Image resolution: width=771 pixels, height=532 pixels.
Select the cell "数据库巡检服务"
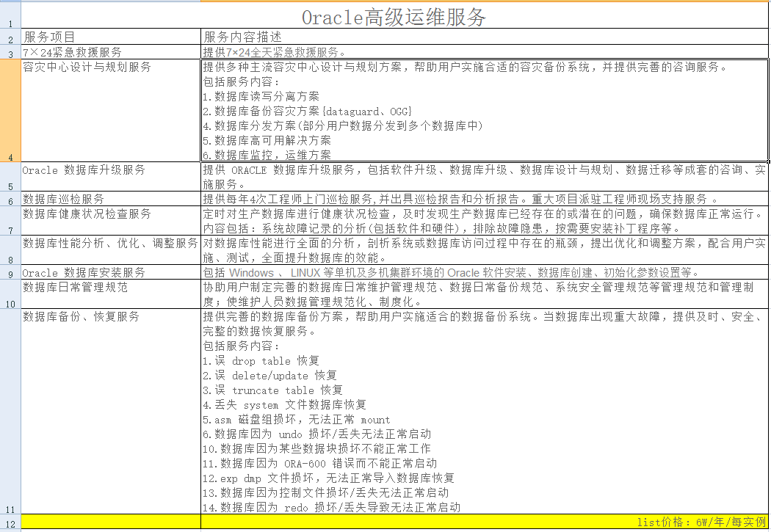pyautogui.click(x=111, y=199)
